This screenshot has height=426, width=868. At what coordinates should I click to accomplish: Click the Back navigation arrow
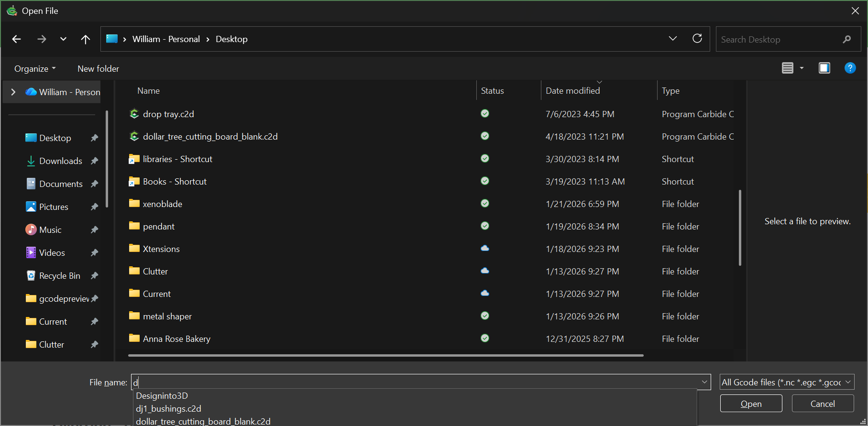(x=17, y=39)
